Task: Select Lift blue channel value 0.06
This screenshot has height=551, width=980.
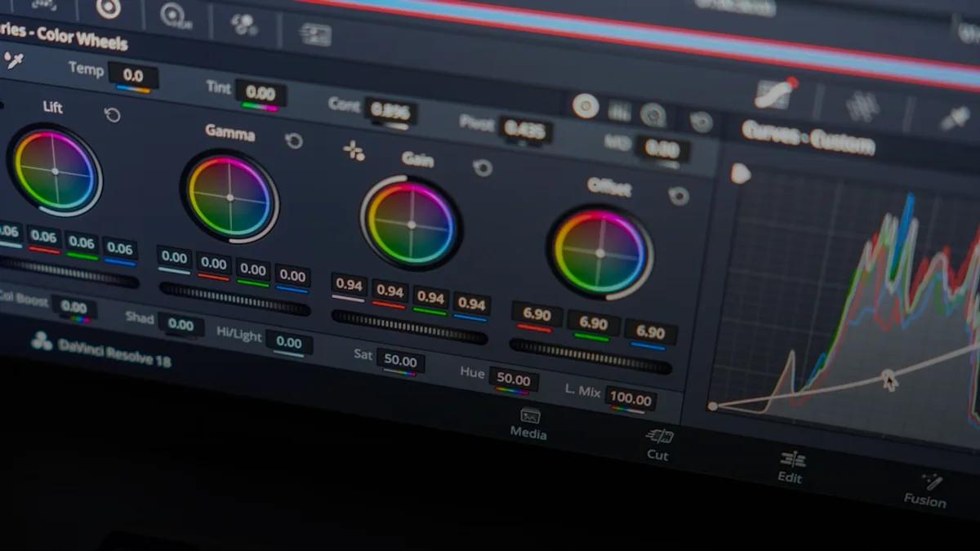Action: (x=120, y=248)
